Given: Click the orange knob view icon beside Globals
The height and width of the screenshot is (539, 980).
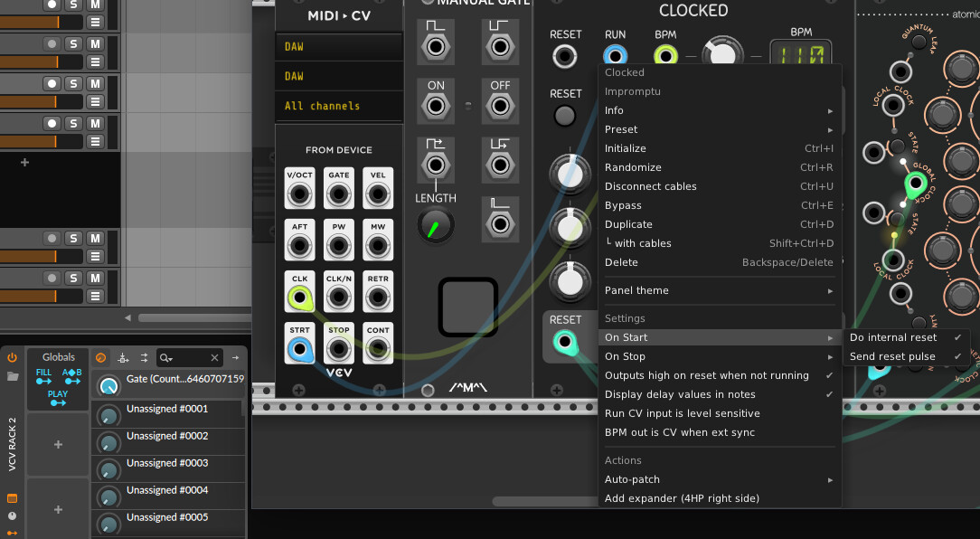Looking at the screenshot, I should [x=100, y=357].
